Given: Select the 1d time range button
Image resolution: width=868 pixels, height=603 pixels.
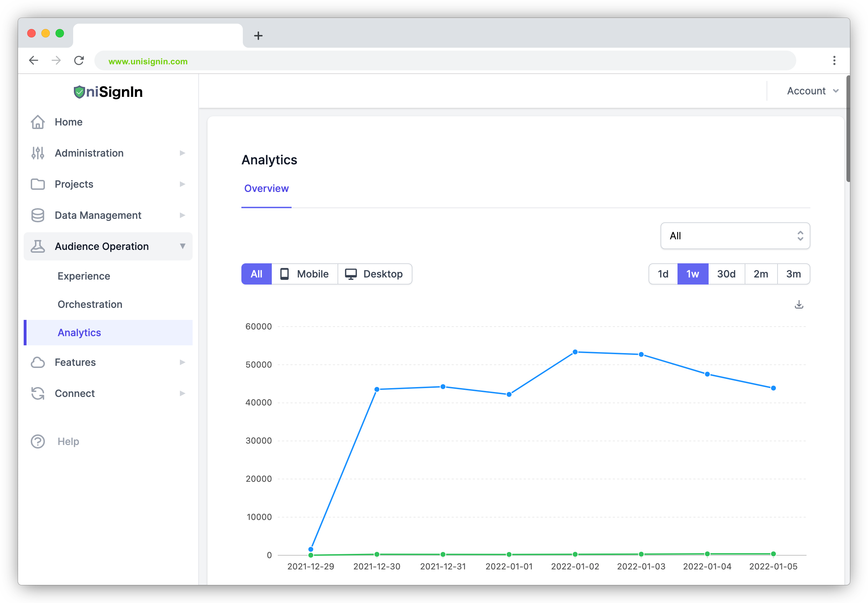Looking at the screenshot, I should click(x=663, y=274).
